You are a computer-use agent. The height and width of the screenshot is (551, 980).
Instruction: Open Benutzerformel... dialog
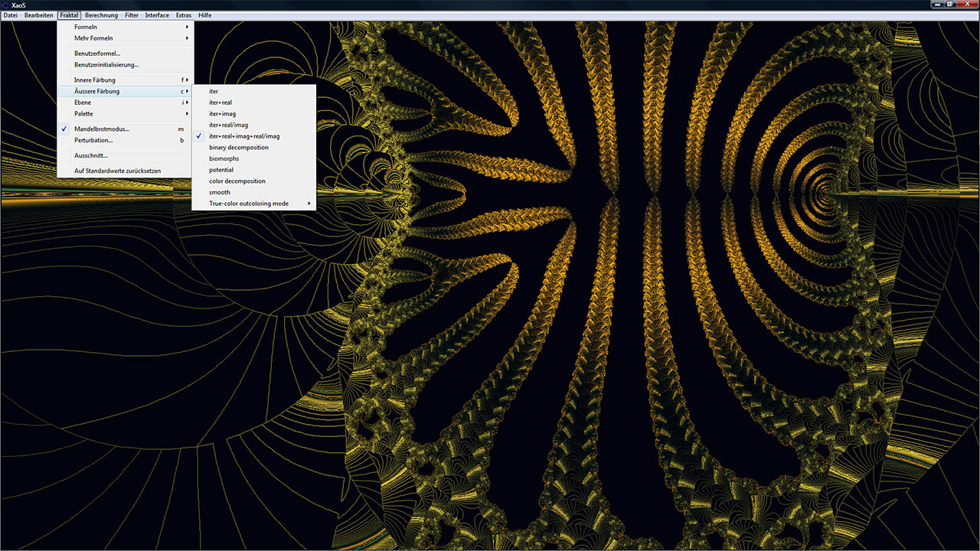point(126,54)
